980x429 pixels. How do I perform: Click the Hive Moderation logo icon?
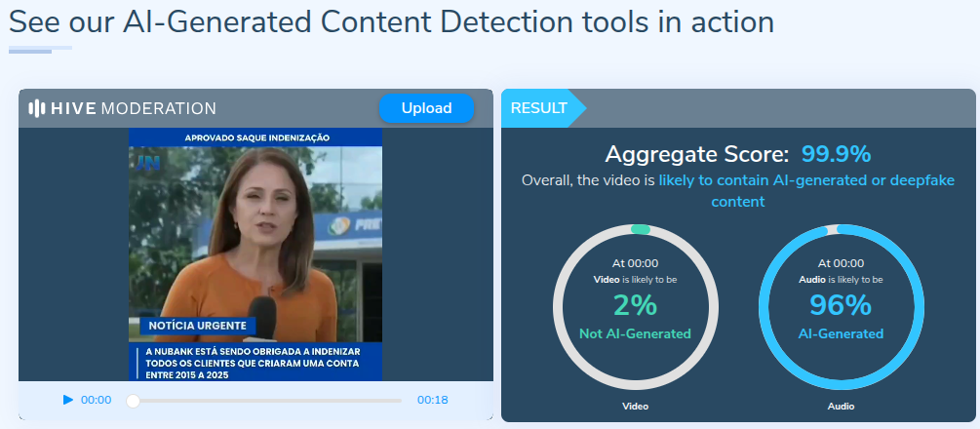(x=37, y=109)
